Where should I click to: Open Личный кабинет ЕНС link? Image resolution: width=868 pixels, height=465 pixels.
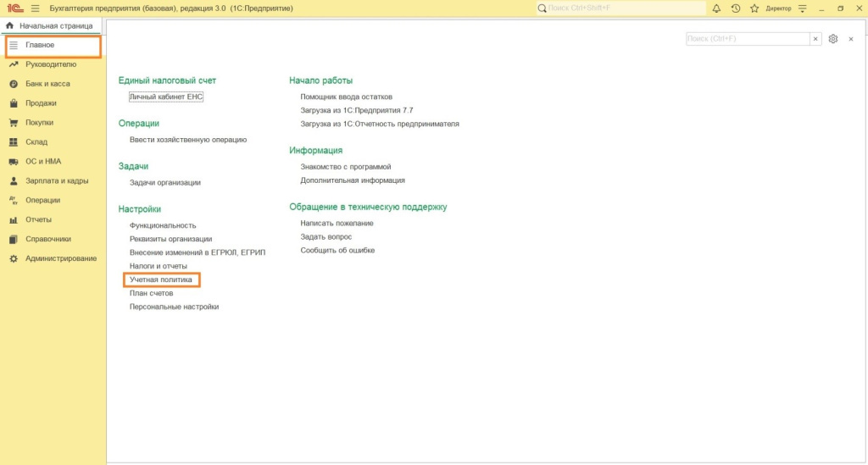point(166,97)
